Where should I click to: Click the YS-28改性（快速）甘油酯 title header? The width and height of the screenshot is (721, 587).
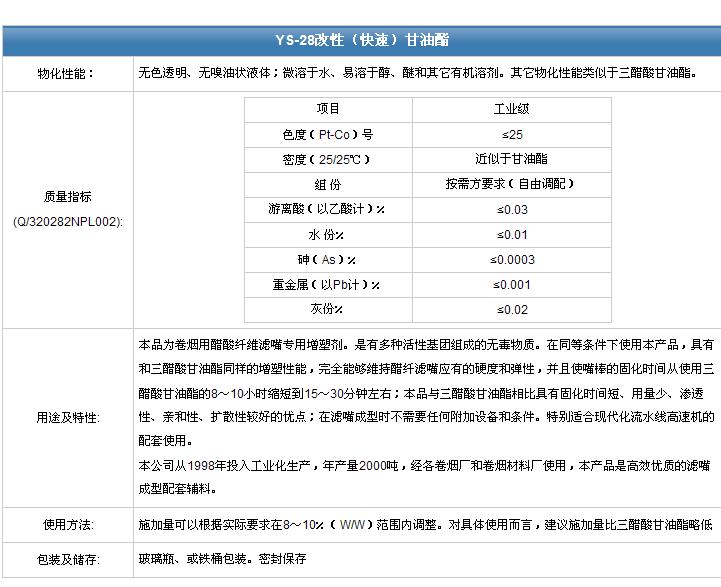[x=361, y=41]
